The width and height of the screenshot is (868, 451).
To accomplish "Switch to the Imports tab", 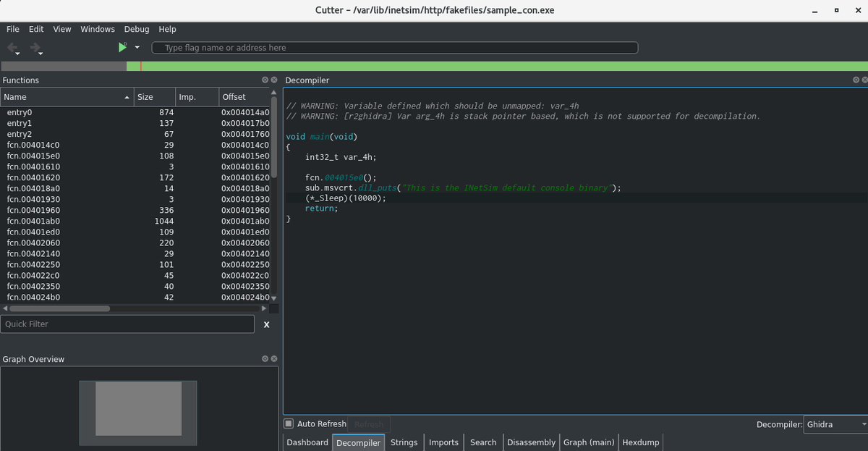I will [443, 442].
